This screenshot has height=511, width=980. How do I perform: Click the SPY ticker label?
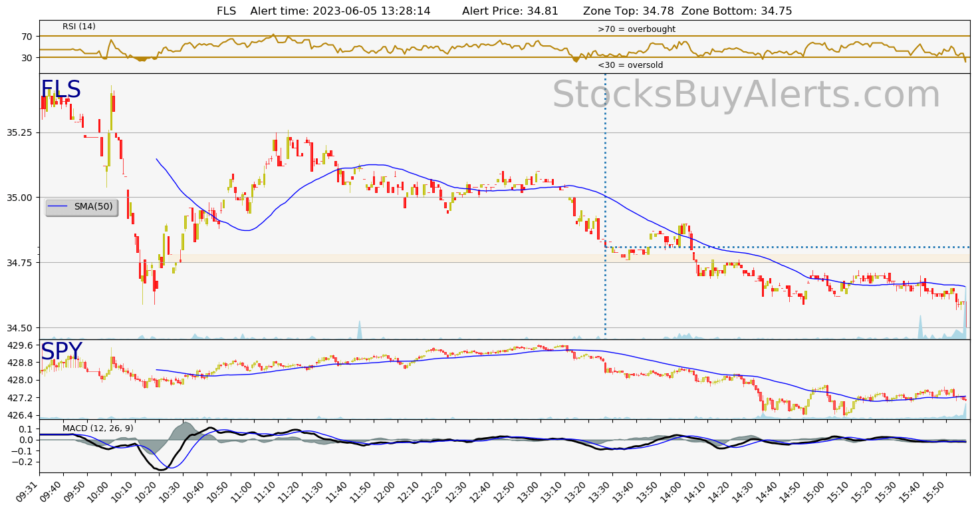tap(61, 351)
